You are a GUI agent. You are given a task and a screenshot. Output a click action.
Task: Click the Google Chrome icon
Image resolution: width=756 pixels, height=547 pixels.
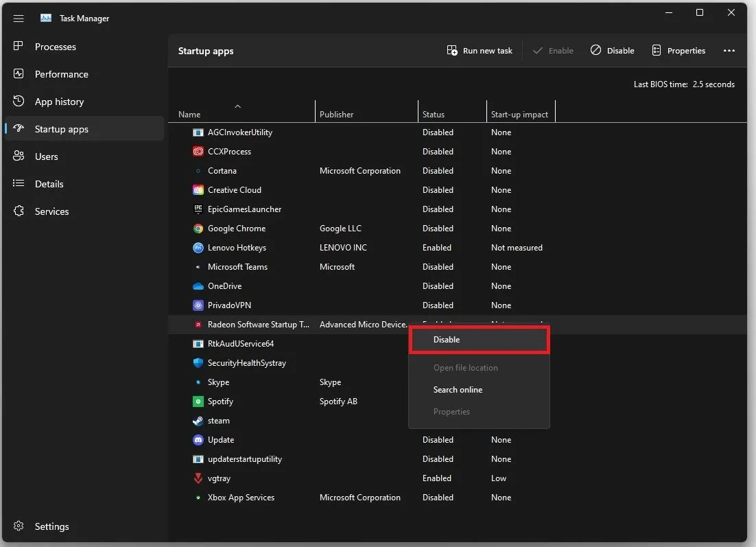pyautogui.click(x=198, y=228)
